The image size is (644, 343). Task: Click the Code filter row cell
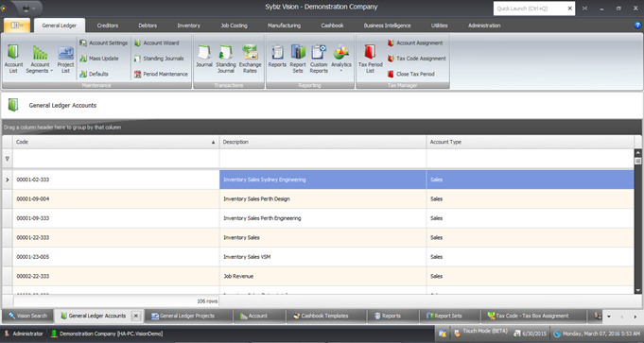(115, 159)
